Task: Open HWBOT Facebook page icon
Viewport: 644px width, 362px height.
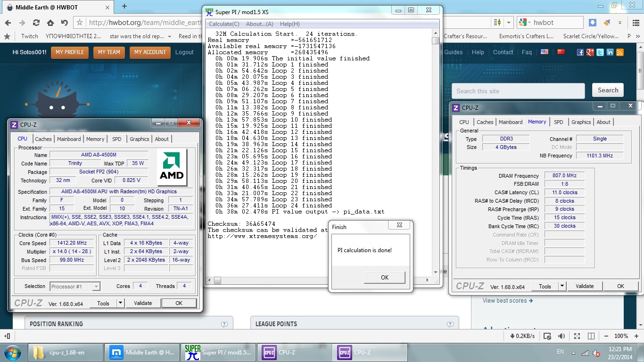Action: pos(580,52)
